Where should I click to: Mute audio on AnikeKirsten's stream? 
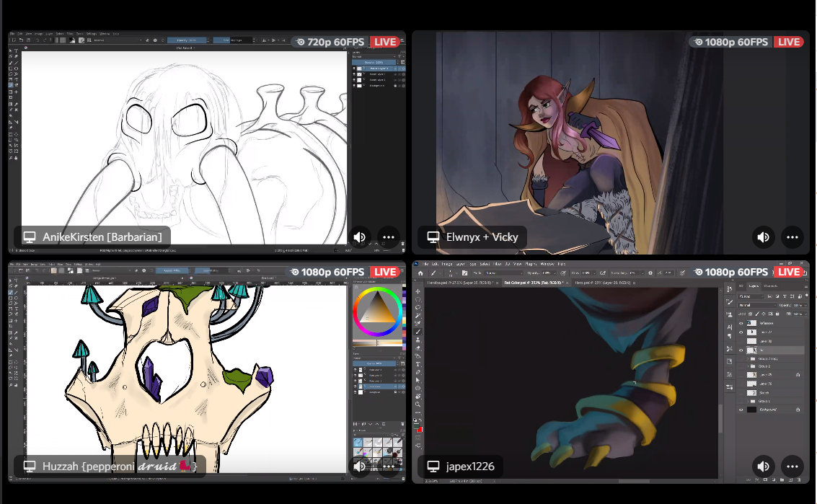360,236
